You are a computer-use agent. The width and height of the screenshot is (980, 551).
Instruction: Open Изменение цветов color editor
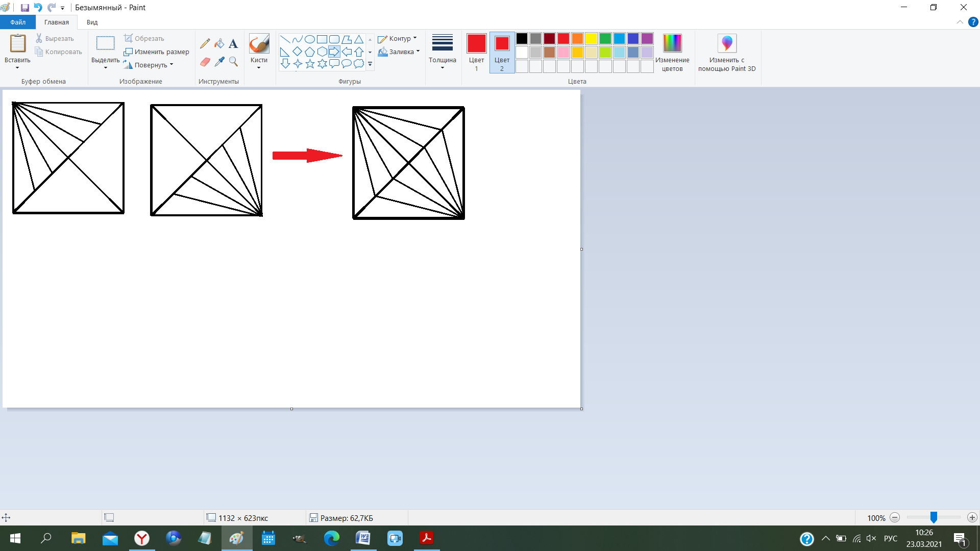pos(672,52)
